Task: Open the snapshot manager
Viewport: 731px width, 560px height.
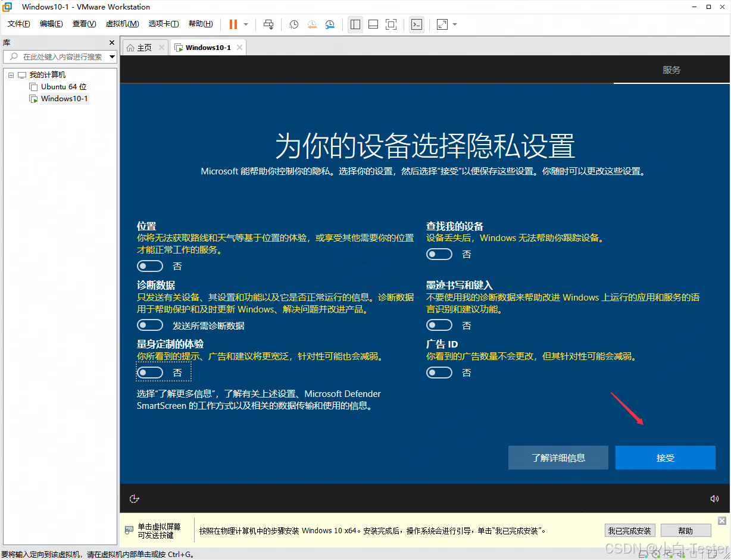Action: pyautogui.click(x=330, y=24)
